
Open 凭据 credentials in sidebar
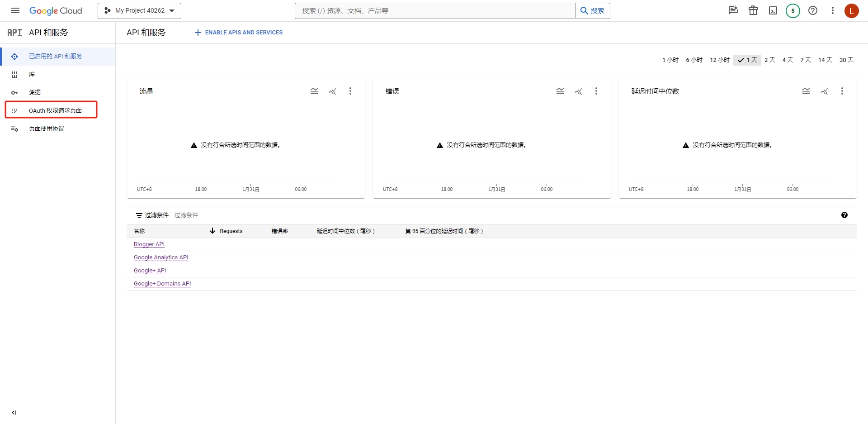58,92
